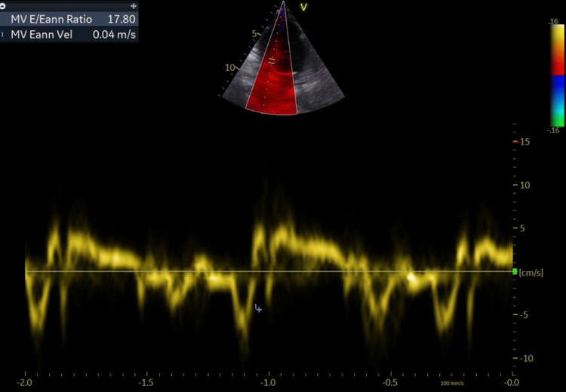Viewport: 566px width, 392px height.
Task: Click the -2.0 time axis label
Action: click(25, 383)
